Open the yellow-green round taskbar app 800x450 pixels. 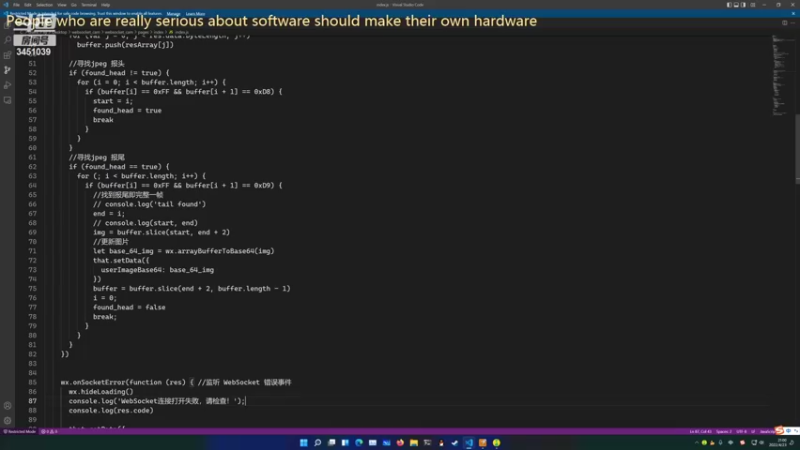click(496, 442)
